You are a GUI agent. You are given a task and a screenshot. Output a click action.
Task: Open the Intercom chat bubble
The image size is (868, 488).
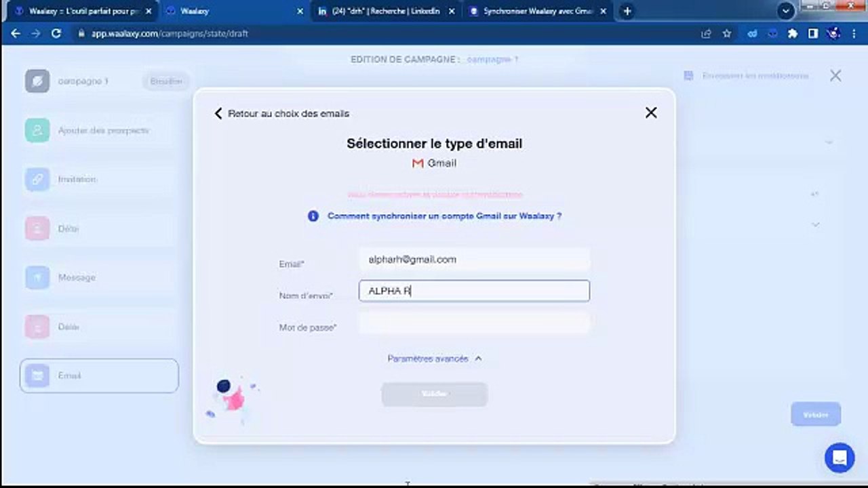click(839, 457)
